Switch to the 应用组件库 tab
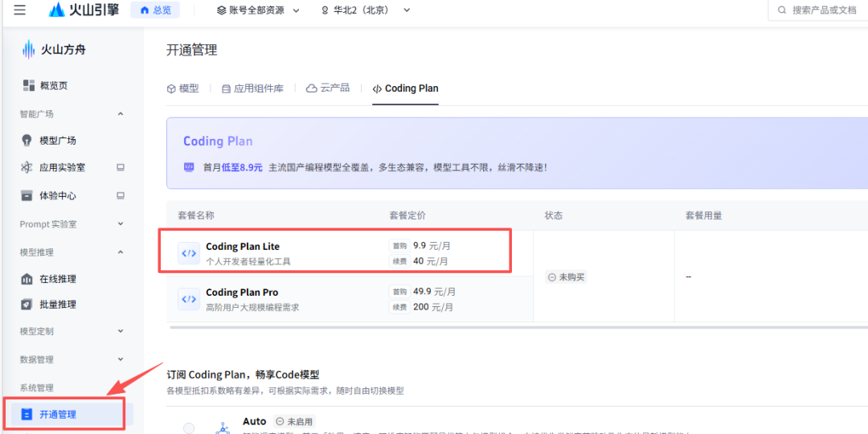The width and height of the screenshot is (868, 434). click(252, 88)
